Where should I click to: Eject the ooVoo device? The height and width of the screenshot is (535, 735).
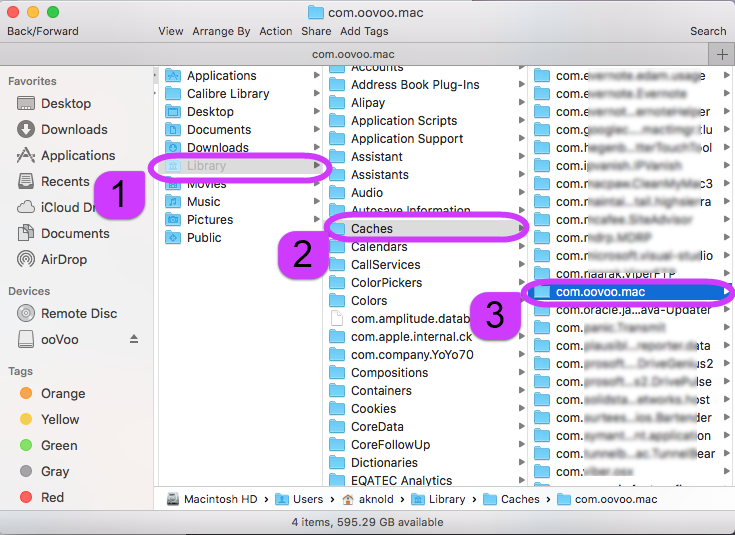134,340
